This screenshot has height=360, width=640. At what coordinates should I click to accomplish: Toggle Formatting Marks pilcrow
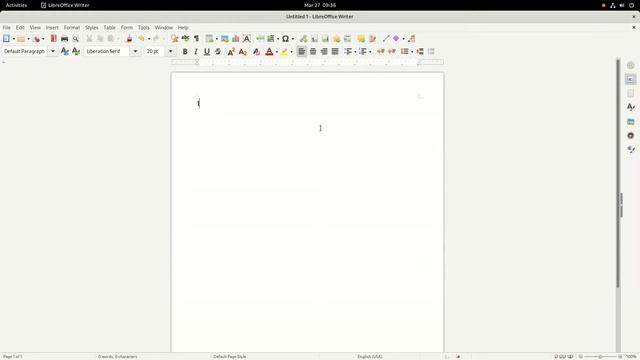coord(196,39)
